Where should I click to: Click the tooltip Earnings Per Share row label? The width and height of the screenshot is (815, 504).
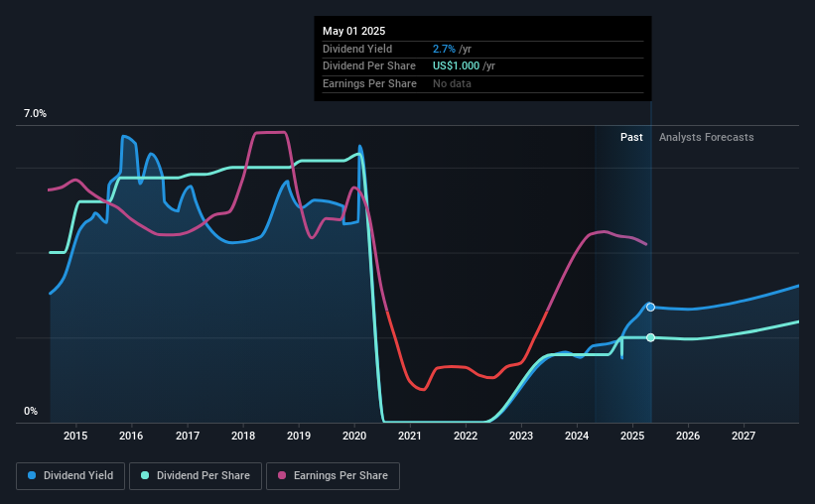pos(369,83)
